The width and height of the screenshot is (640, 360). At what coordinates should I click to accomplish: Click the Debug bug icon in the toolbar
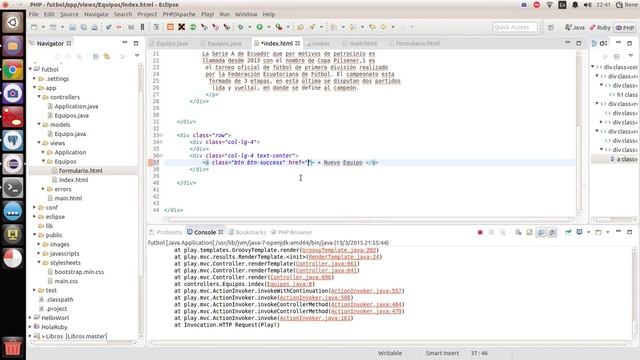point(241,27)
